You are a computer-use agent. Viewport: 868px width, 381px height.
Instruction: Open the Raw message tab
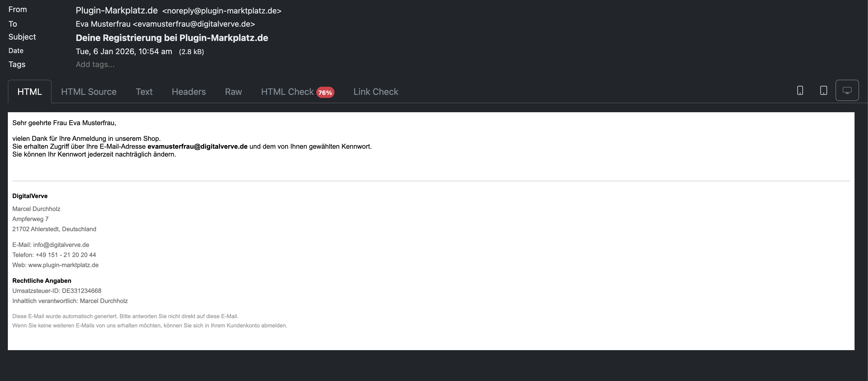click(233, 92)
